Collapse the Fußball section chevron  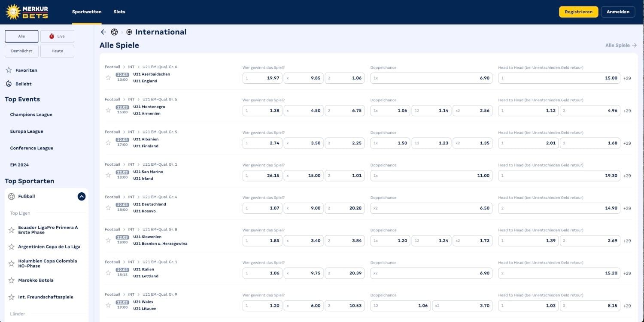point(81,196)
